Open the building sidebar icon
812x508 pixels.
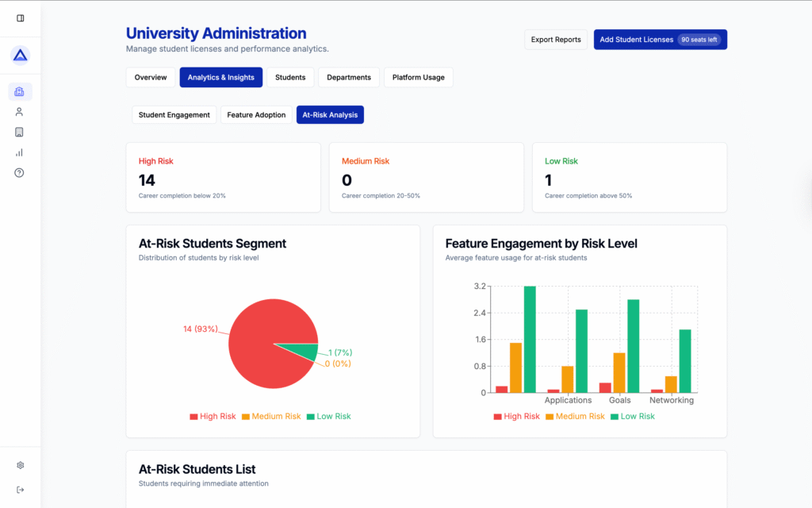coord(20,133)
